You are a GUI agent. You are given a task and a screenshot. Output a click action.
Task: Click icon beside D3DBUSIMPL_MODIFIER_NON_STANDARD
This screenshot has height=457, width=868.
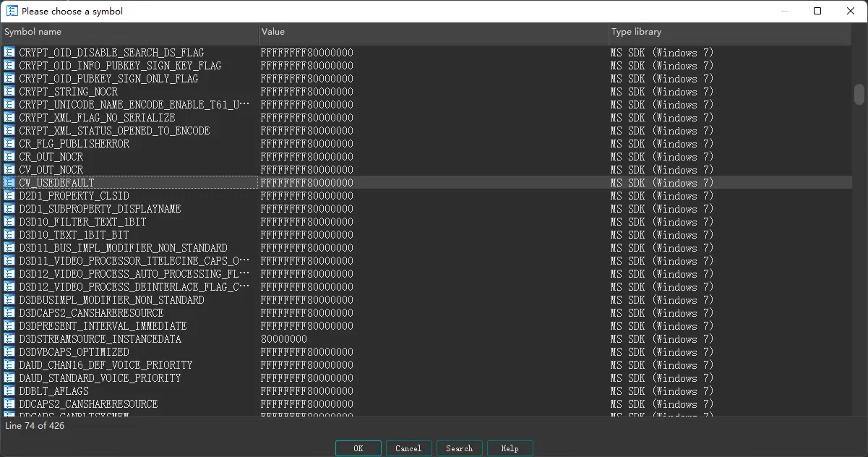pos(9,300)
